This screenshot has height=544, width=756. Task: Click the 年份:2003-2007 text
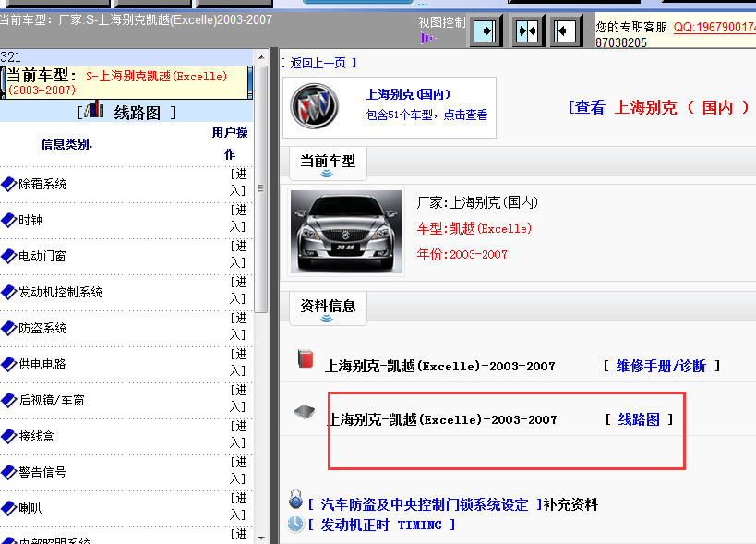pos(462,254)
